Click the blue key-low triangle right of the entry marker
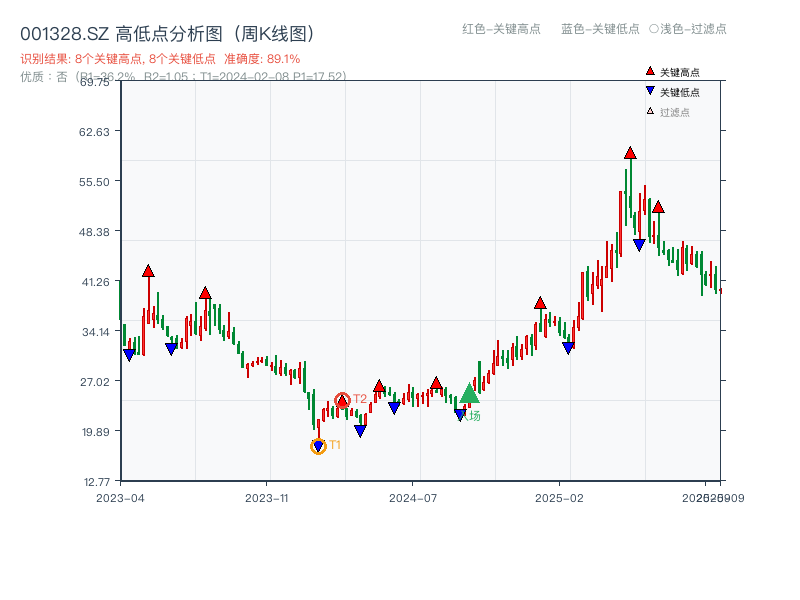The image size is (800, 600). 460,413
